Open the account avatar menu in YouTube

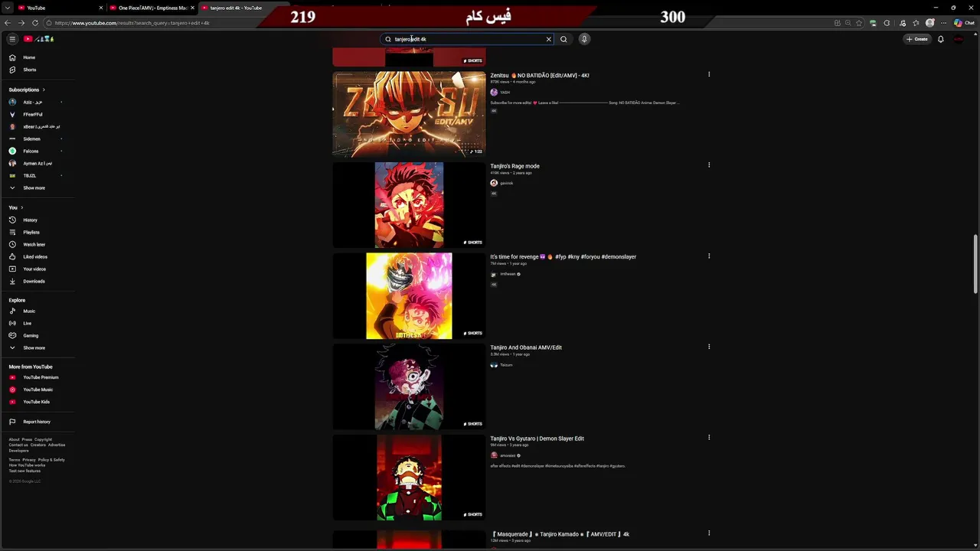[x=959, y=39]
